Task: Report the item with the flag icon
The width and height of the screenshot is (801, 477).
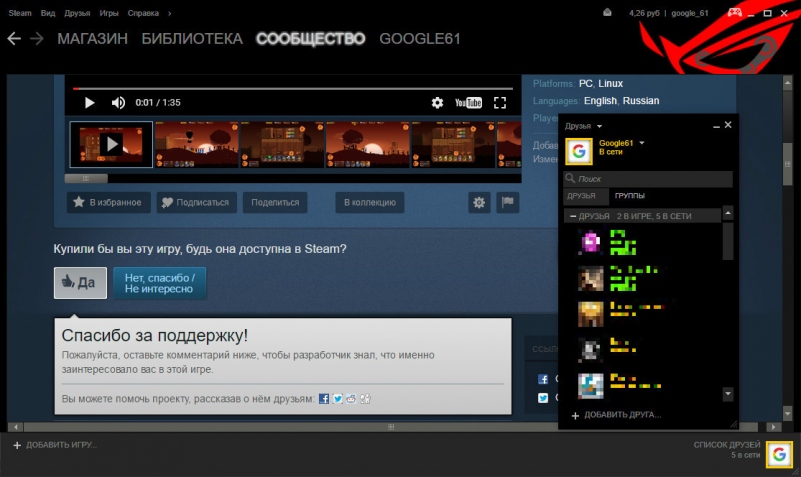Action: [508, 202]
